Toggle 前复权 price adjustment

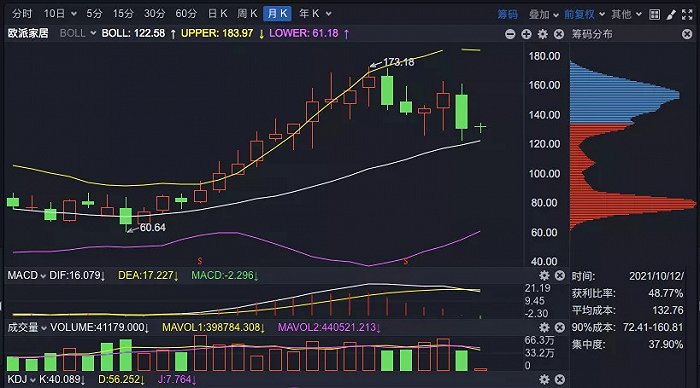(579, 15)
